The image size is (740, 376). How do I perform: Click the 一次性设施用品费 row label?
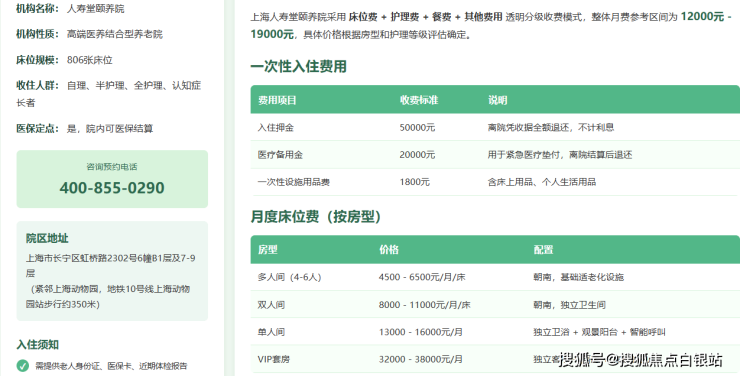[294, 182]
